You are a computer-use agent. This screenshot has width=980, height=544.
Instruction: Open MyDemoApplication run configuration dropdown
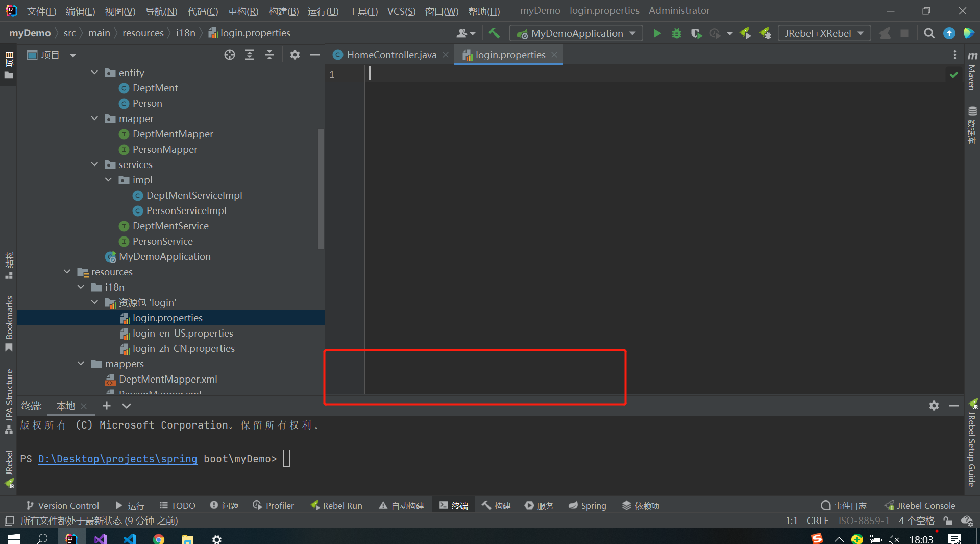click(576, 33)
